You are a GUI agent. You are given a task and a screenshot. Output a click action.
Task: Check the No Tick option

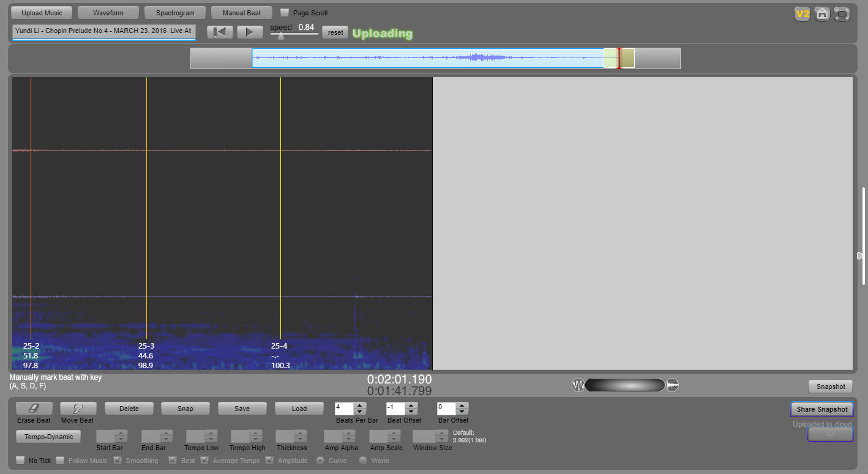[x=20, y=461]
